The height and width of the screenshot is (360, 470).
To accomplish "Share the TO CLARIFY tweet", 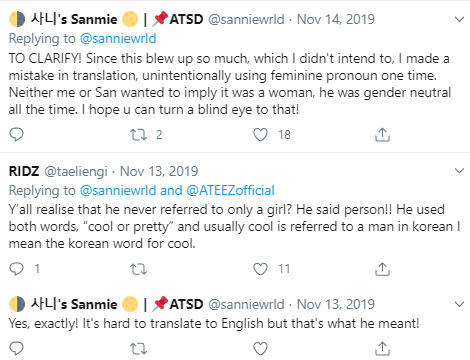I will [x=382, y=135].
